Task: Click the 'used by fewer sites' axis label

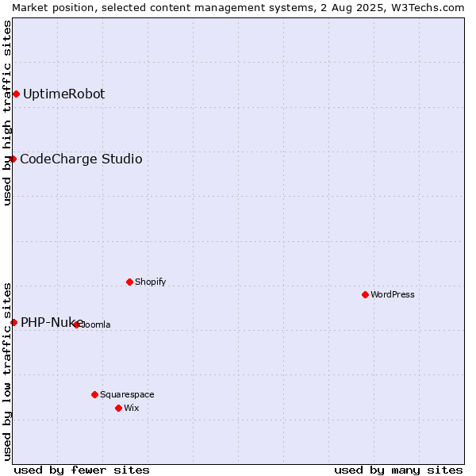Action: [x=82, y=470]
